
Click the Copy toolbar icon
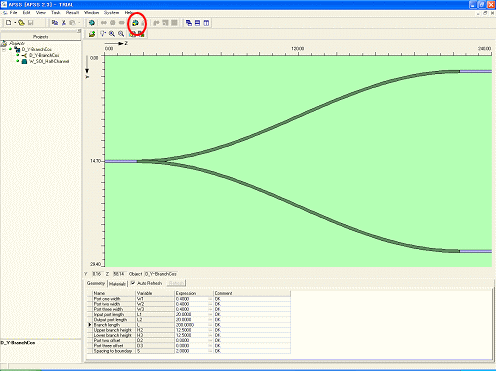pos(55,23)
